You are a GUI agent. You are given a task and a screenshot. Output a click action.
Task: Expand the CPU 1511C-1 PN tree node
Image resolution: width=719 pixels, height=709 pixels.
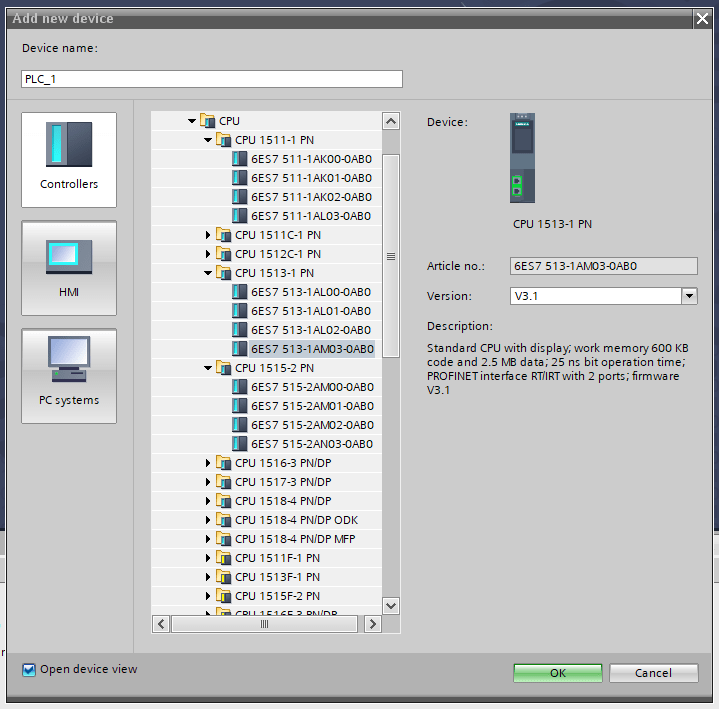tap(209, 235)
